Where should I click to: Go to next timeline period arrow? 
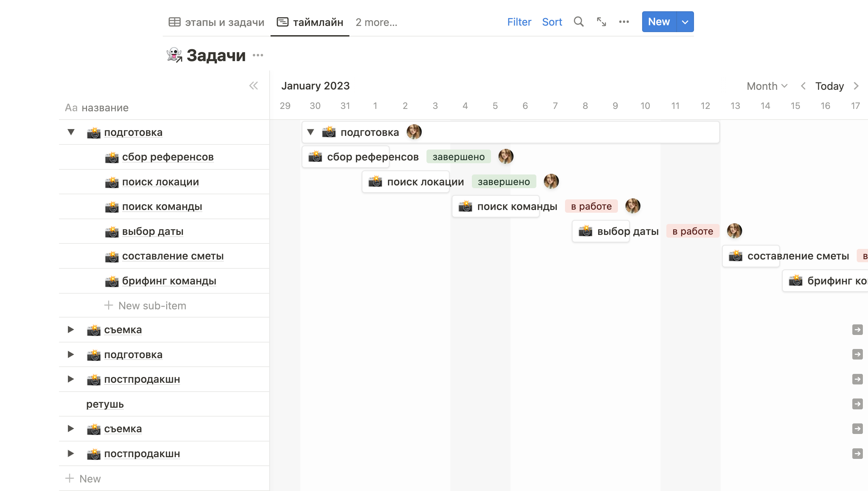856,86
